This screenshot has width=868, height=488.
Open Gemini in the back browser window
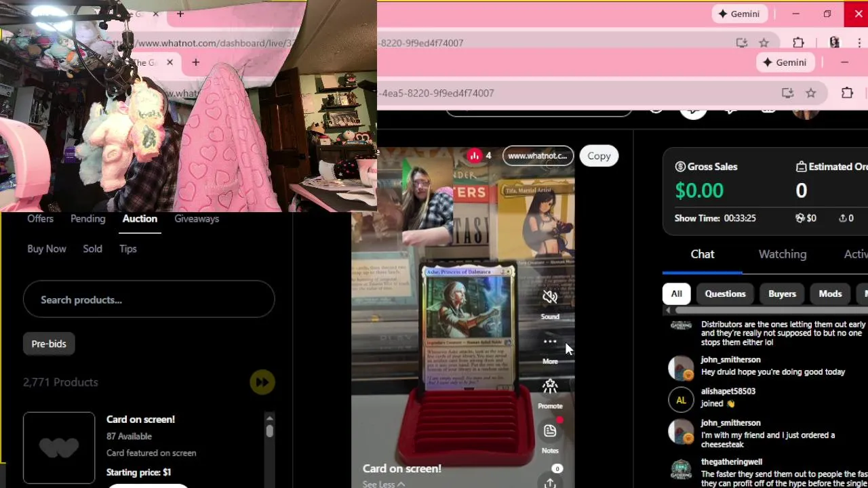[739, 14]
